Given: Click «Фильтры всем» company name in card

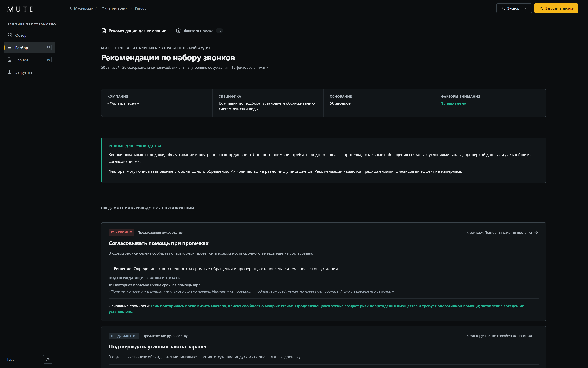Looking at the screenshot, I should tap(123, 103).
